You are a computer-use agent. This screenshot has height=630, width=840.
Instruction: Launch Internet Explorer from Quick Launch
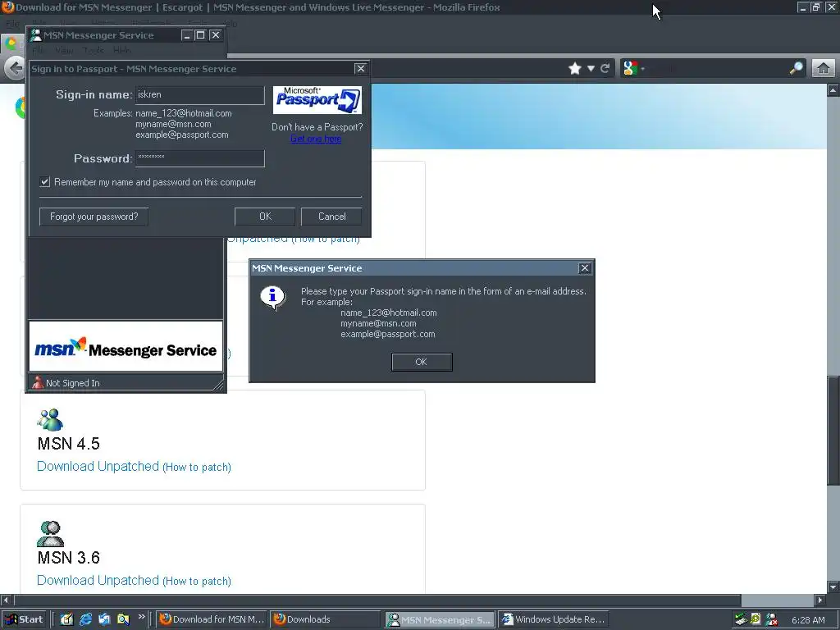coord(85,619)
